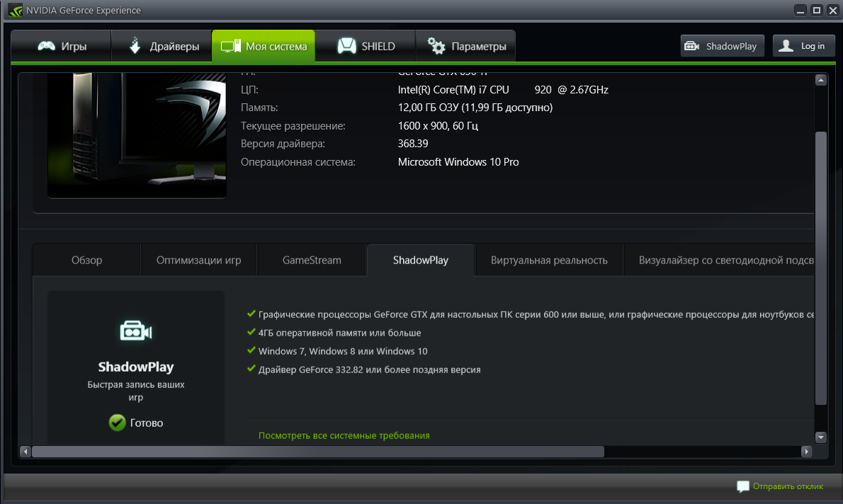Screen dimensions: 843x504
Task: Click the driver version value 368.39
Action: pyautogui.click(x=413, y=144)
